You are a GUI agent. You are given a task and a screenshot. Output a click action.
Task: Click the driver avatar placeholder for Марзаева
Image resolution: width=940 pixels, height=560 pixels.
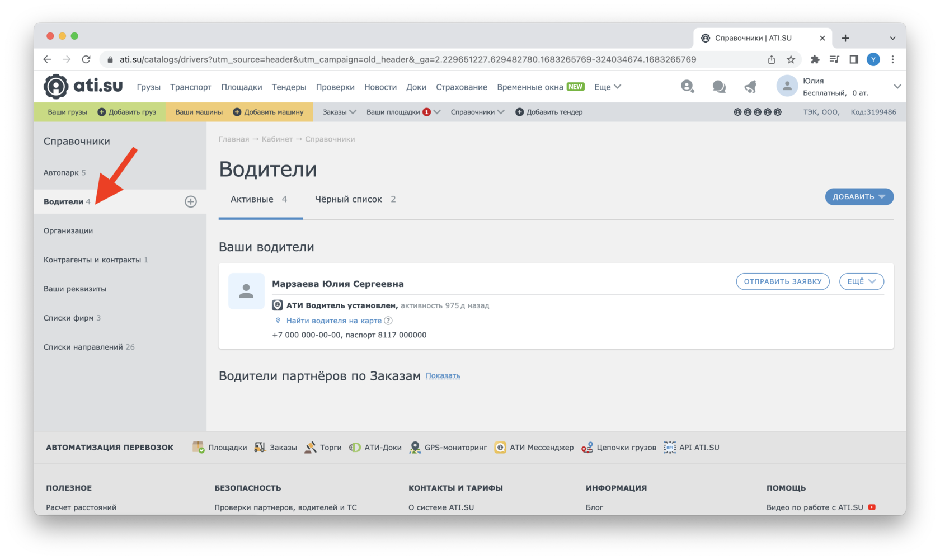pyautogui.click(x=246, y=291)
